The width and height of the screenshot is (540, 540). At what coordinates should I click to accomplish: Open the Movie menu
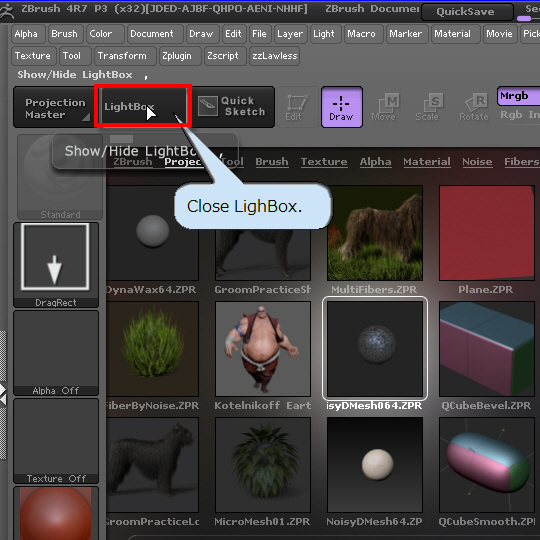click(500, 34)
